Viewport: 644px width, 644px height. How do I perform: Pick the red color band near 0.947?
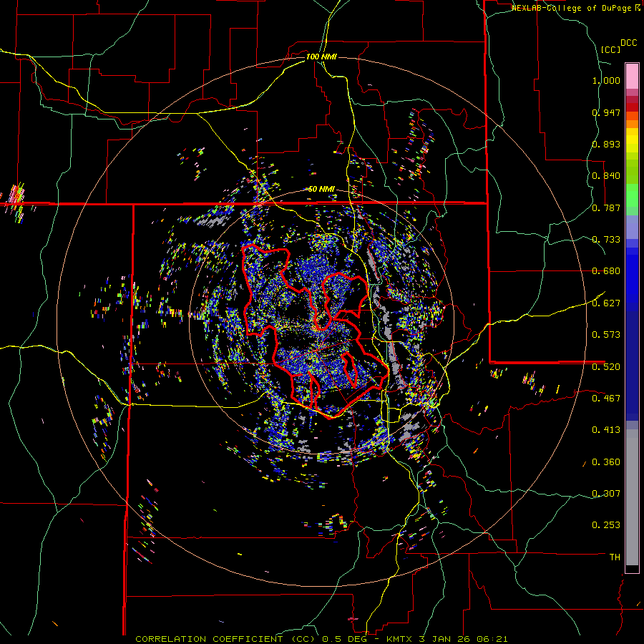632,107
